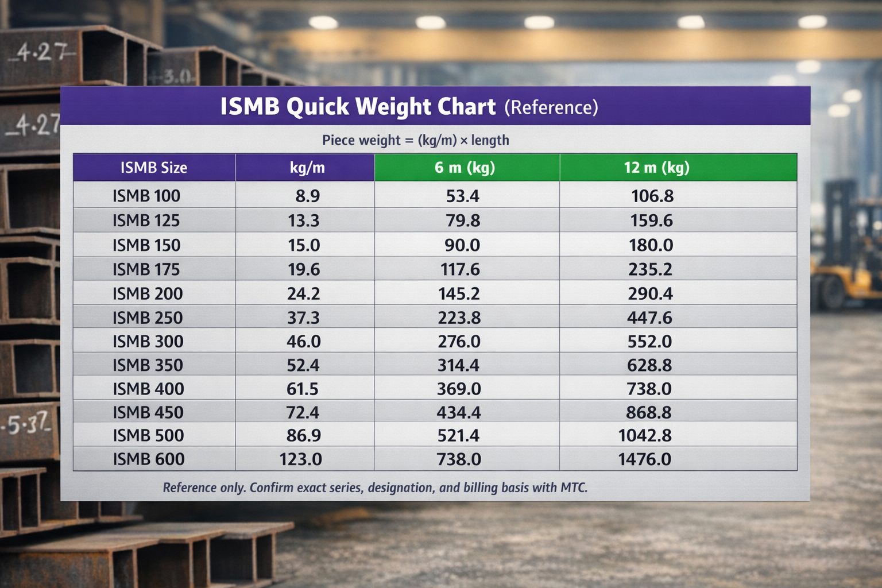882x588 pixels.
Task: Click the 123.0 kg/m value for ISMB 600
Action: point(300,459)
